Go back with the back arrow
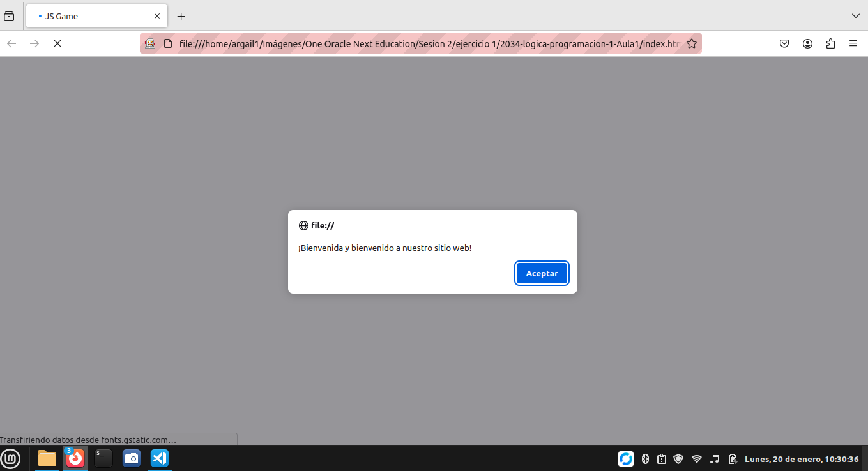This screenshot has height=471, width=868. [11, 43]
